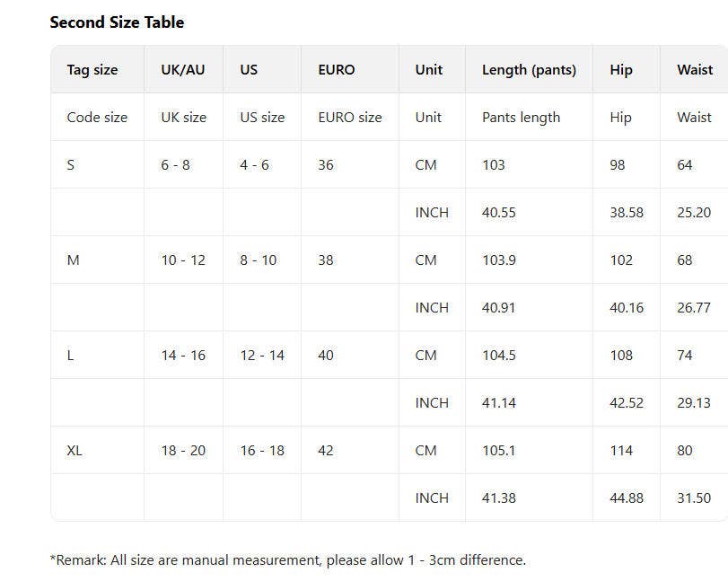728x581 pixels.
Task: Click the bold 'Waist' column header
Action: point(695,70)
